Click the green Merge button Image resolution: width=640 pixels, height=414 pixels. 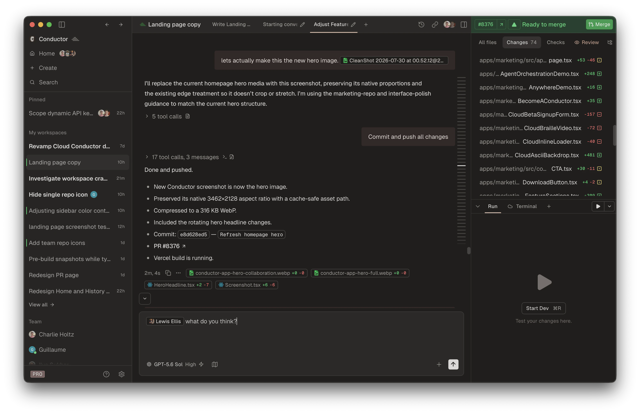click(x=599, y=24)
